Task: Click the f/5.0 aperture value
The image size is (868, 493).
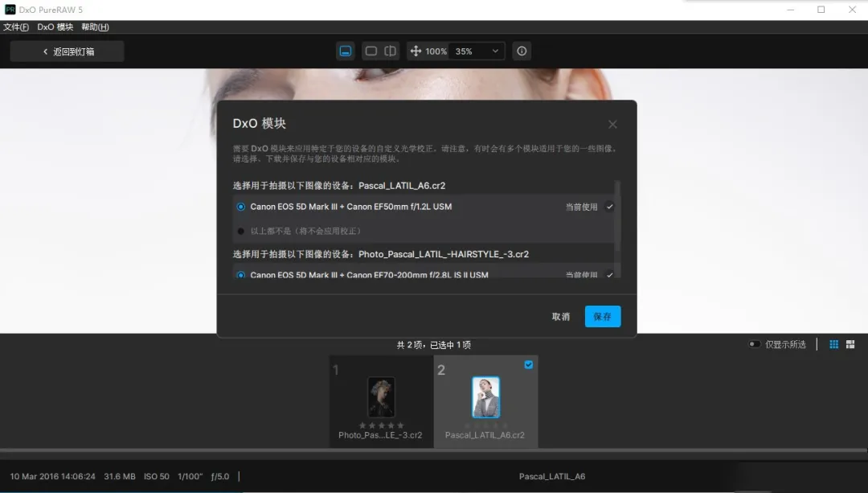Action: [219, 476]
